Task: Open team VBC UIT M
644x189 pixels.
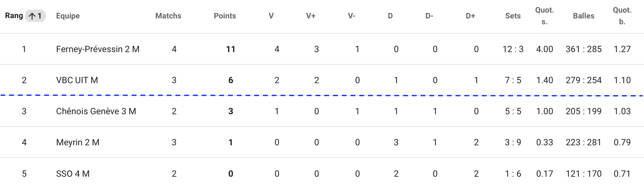Action: [77, 80]
